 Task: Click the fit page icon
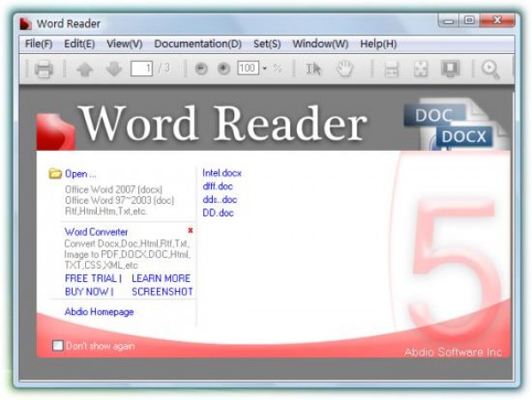[x=420, y=69]
